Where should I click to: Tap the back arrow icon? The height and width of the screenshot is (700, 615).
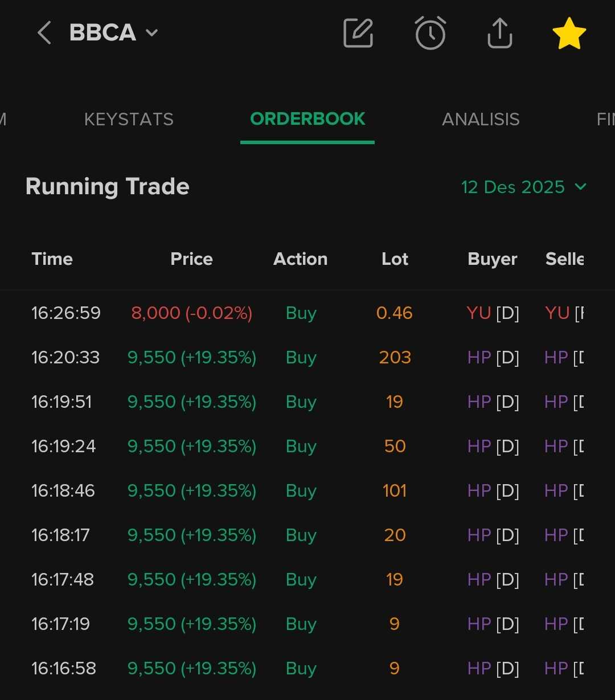(x=44, y=33)
